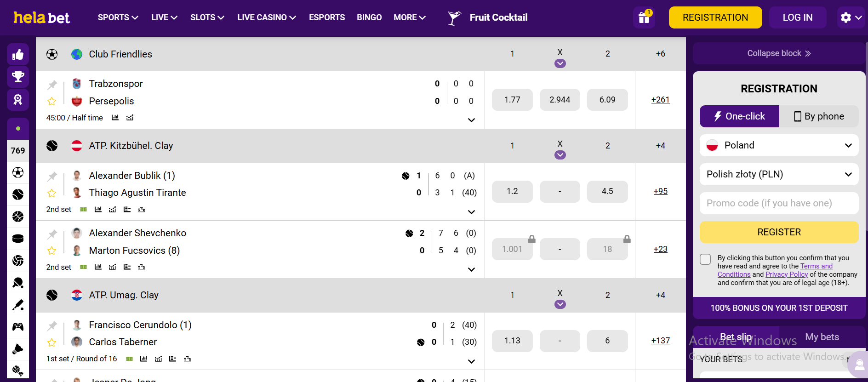Open the Polish złoty currency dropdown
868x382 pixels.
pos(779,174)
